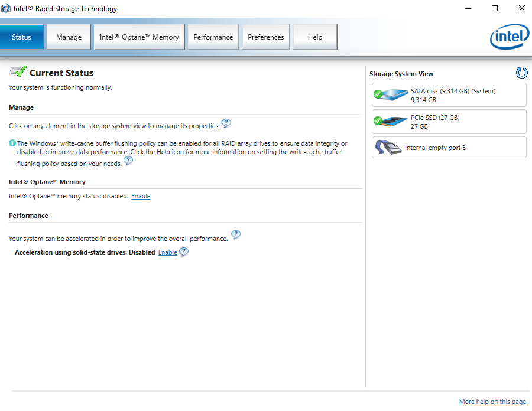Viewport: 532px width, 411px height.
Task: Select the PCIe SSD drive icon
Action: click(x=391, y=121)
